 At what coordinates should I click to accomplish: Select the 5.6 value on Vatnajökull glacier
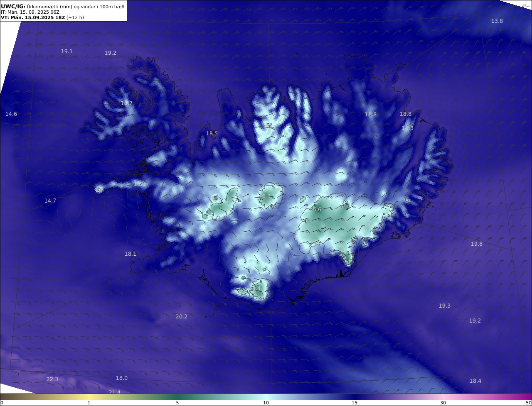[317, 210]
